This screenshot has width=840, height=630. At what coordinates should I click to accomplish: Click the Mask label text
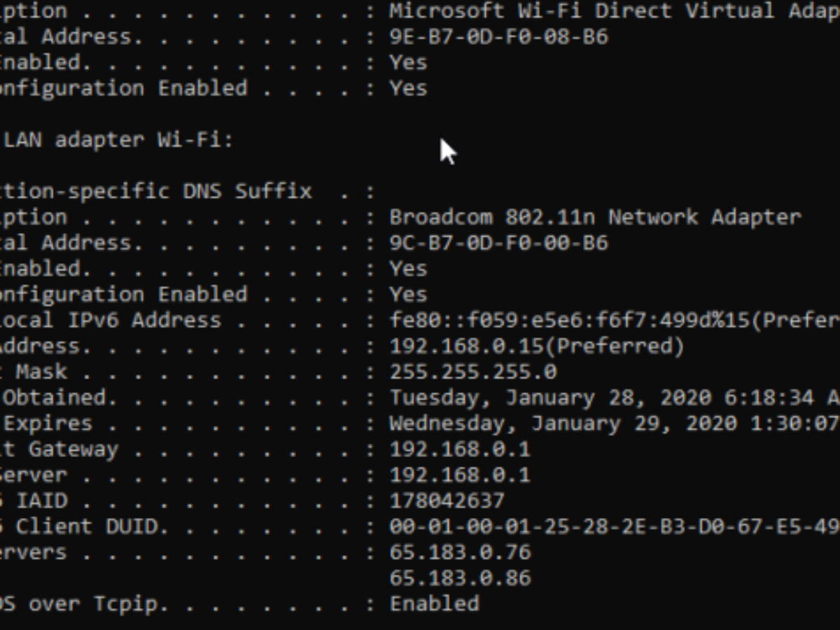[x=41, y=372]
